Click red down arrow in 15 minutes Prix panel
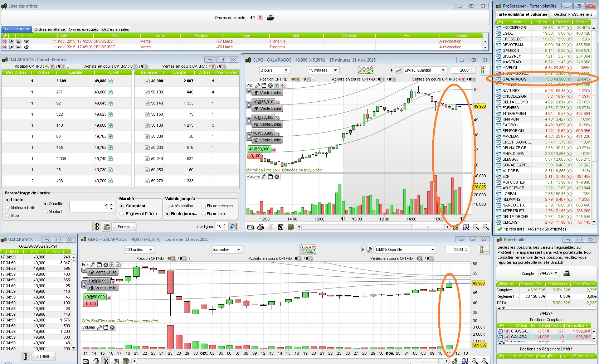The height and width of the screenshot is (364, 599). 283,85
